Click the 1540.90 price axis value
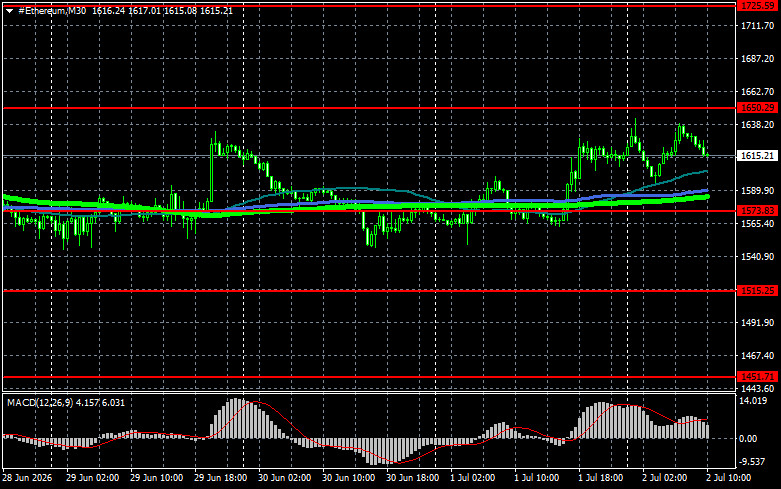 [x=758, y=256]
